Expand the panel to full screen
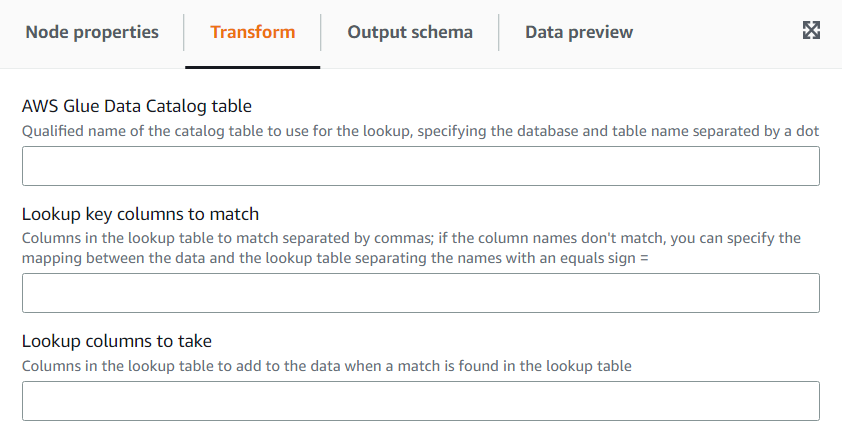This screenshot has height=427, width=842. point(811,31)
